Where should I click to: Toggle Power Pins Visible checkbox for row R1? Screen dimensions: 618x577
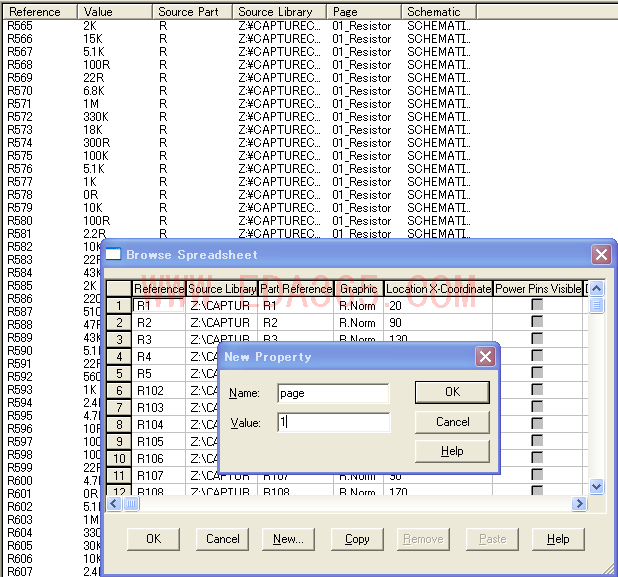pos(537,305)
